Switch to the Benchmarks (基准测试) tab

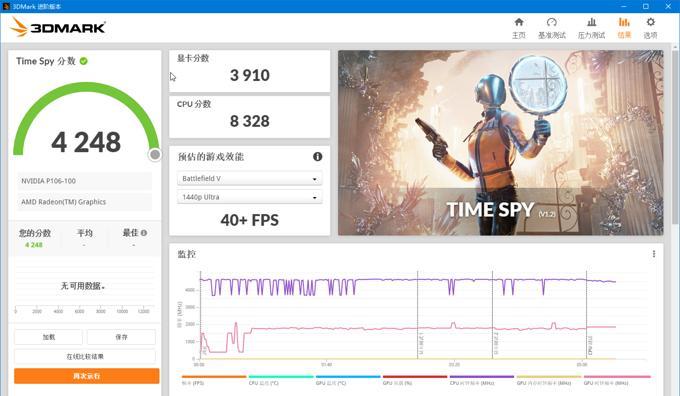pyautogui.click(x=552, y=28)
